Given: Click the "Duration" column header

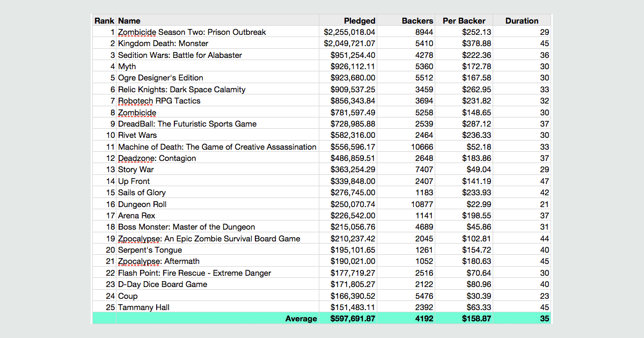Looking at the screenshot, I should [522, 20].
